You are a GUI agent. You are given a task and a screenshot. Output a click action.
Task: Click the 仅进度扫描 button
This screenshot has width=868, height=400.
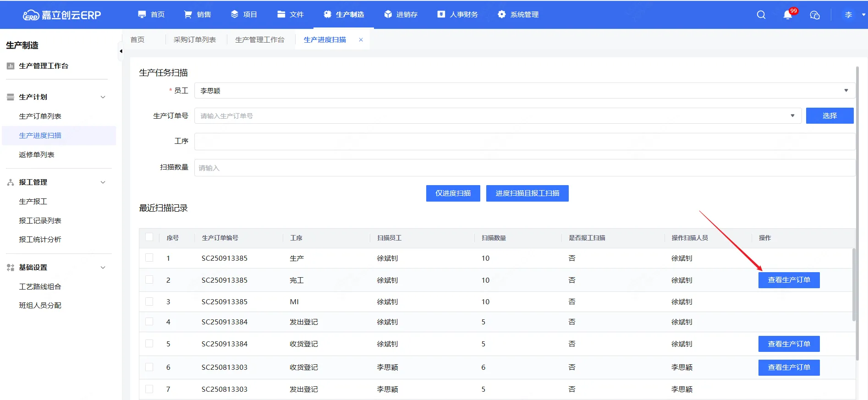453,193
